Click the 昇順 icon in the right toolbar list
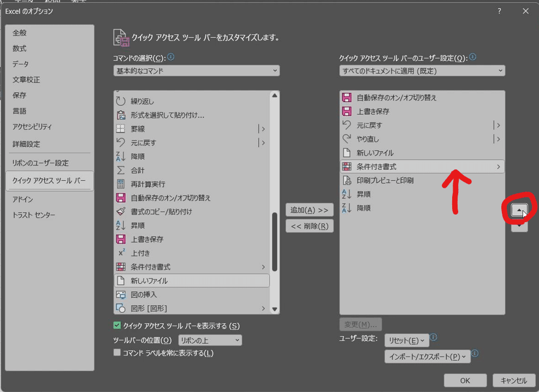 point(346,194)
